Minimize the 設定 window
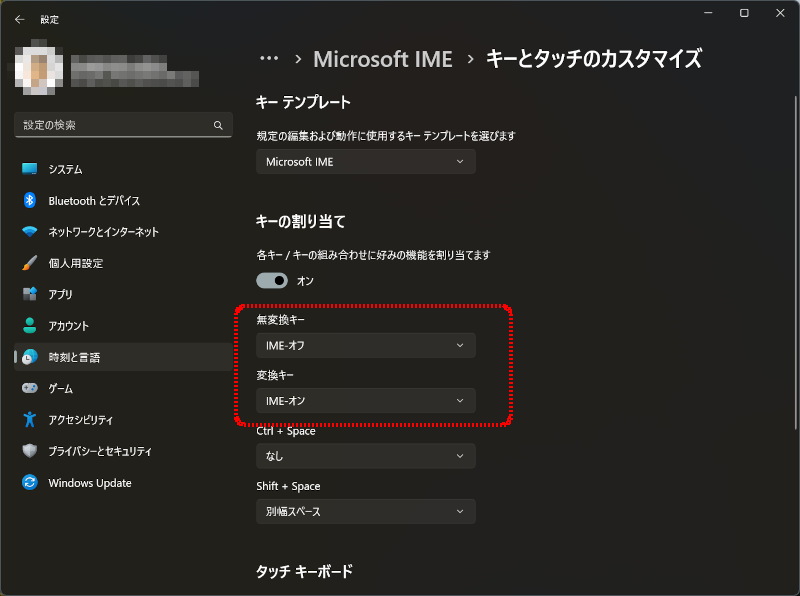The image size is (800, 596). click(708, 13)
